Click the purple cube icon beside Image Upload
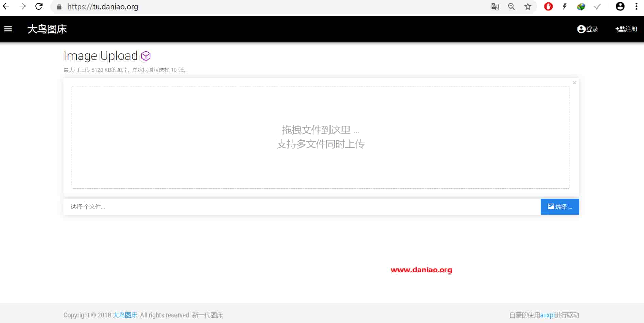 [x=146, y=56]
